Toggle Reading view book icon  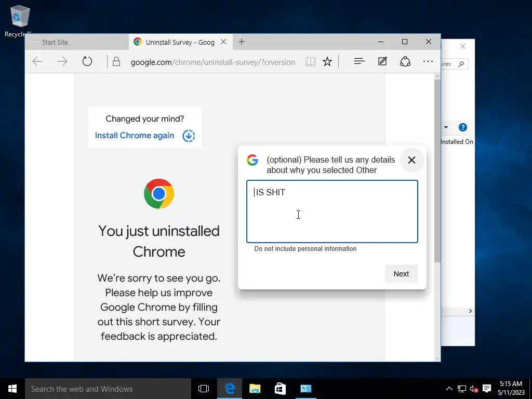(x=311, y=62)
